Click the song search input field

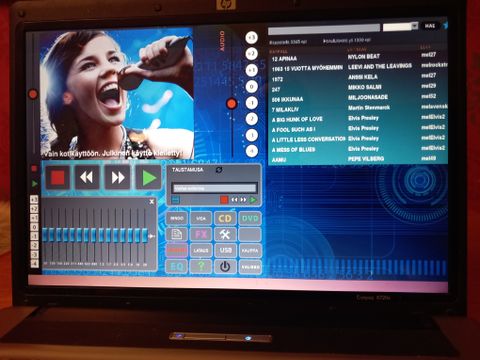coord(324,29)
